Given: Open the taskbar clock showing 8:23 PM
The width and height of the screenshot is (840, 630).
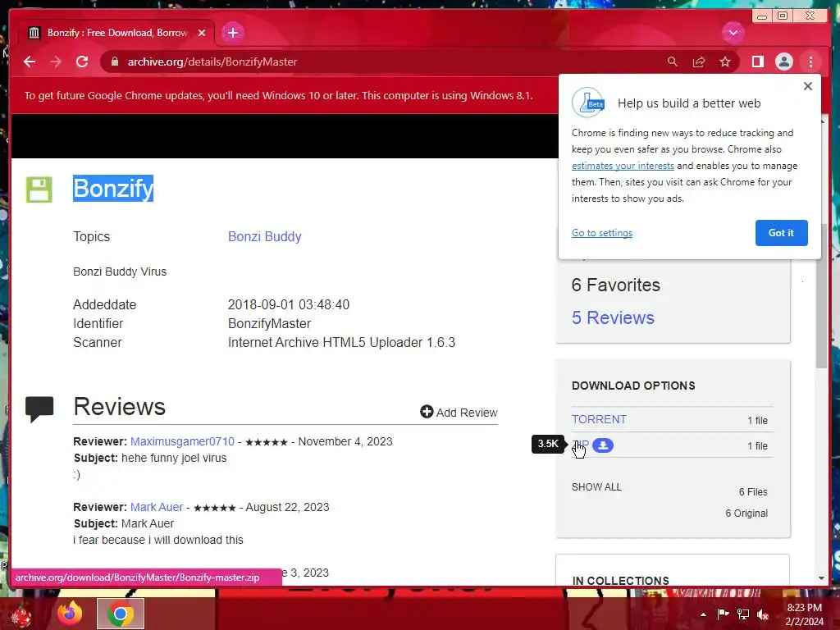Looking at the screenshot, I should pos(804,614).
